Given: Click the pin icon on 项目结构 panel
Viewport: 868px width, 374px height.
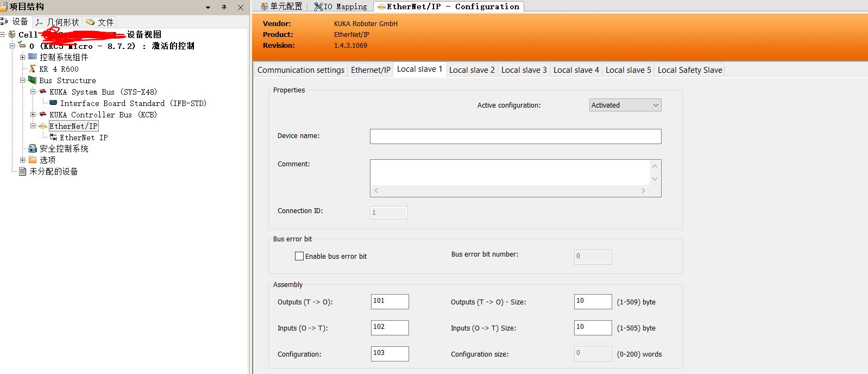Looking at the screenshot, I should [x=224, y=7].
